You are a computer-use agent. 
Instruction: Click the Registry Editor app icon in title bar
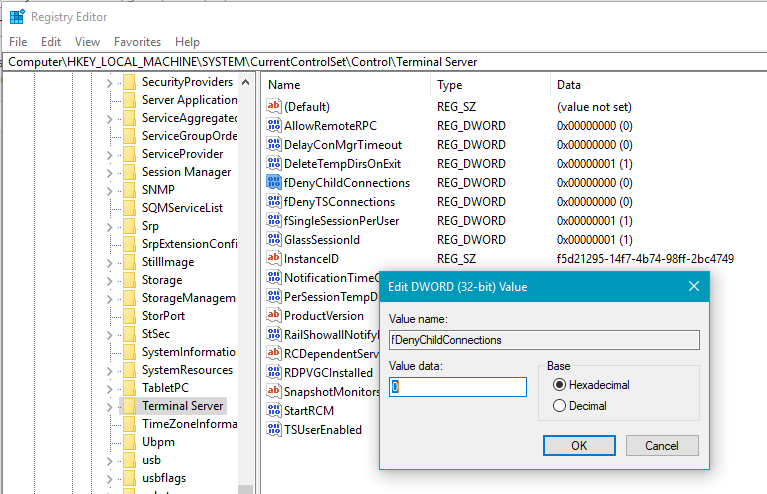(17, 16)
